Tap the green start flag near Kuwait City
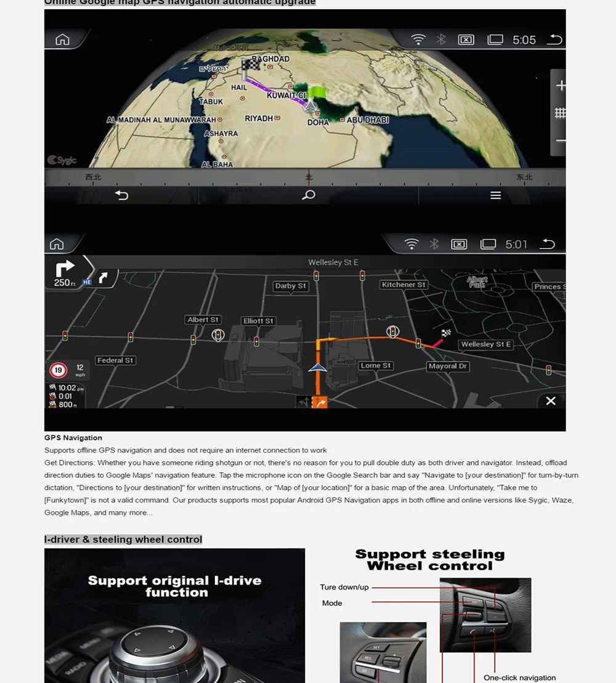Viewport: 616px width, 683px height. [316, 92]
